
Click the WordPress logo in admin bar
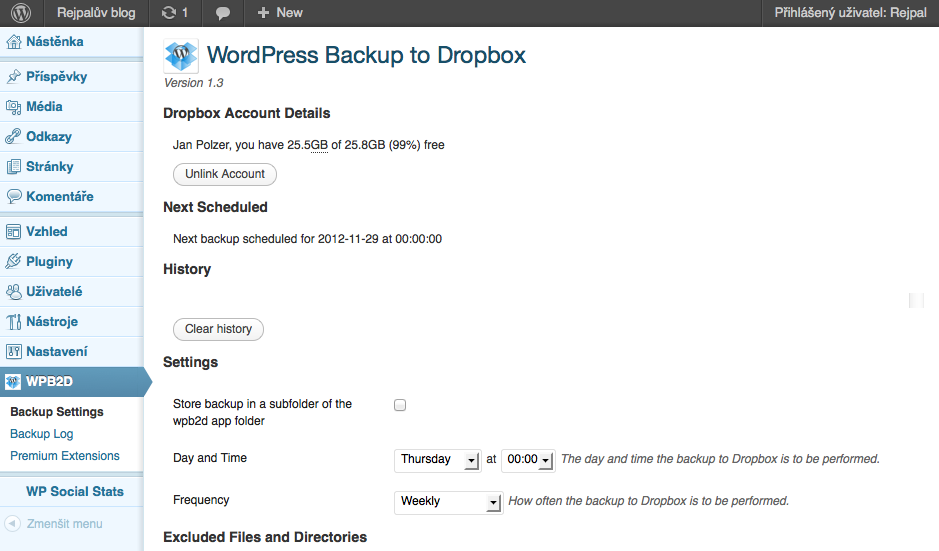click(21, 13)
